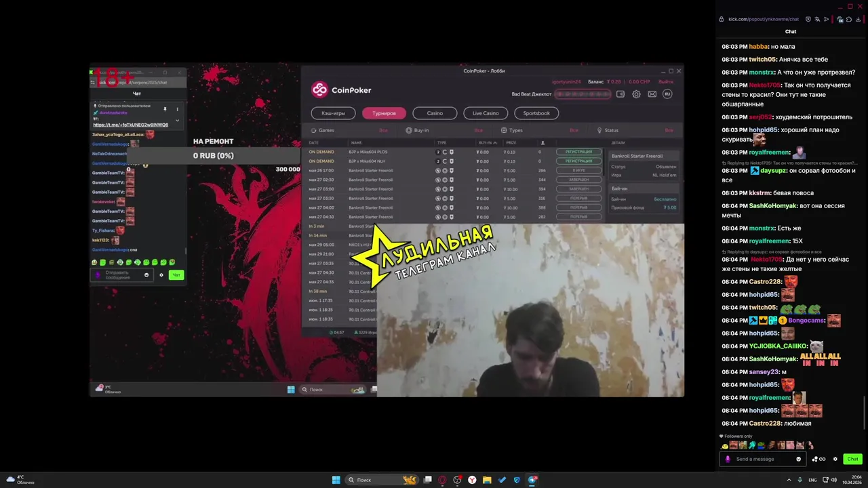Click username kkstrm in chat
The width and height of the screenshot is (868, 488).
pos(760,192)
